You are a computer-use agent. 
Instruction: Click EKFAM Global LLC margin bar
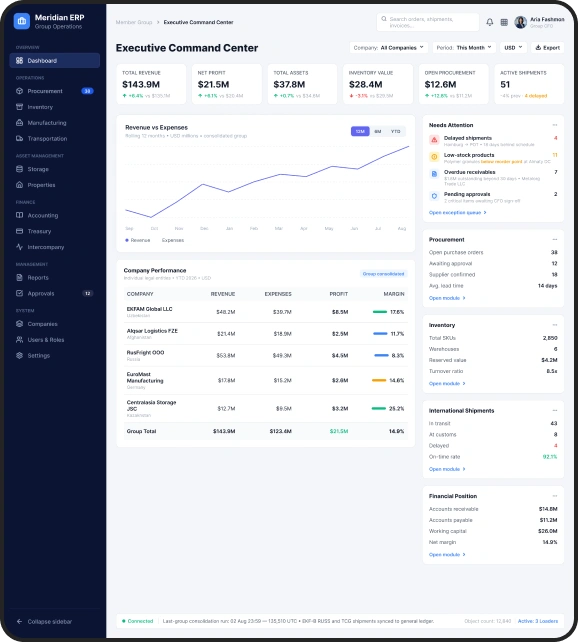(380, 312)
